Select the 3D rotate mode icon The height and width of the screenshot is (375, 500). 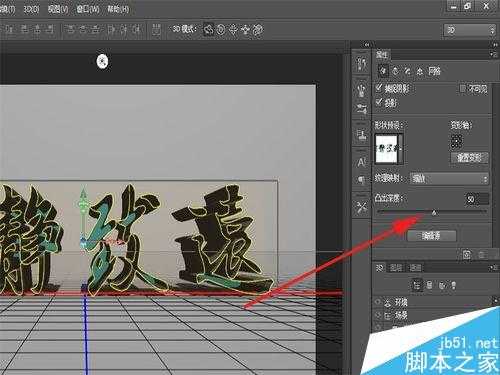(x=209, y=30)
